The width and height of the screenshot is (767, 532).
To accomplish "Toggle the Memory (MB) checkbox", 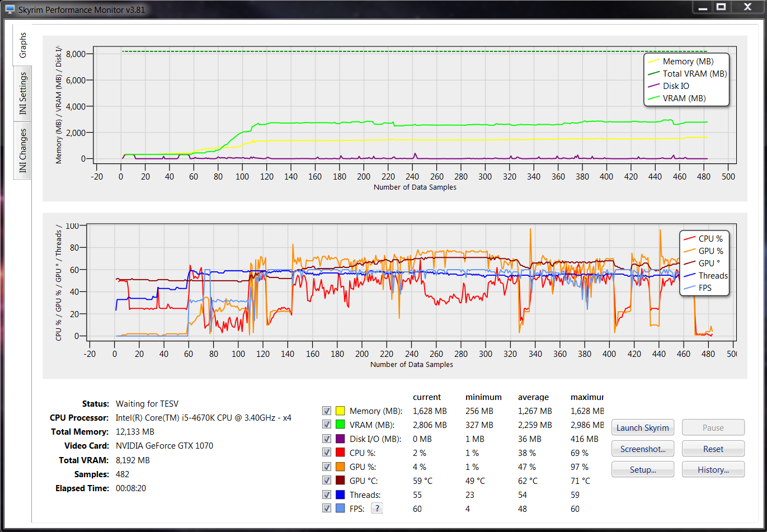I will 327,411.
